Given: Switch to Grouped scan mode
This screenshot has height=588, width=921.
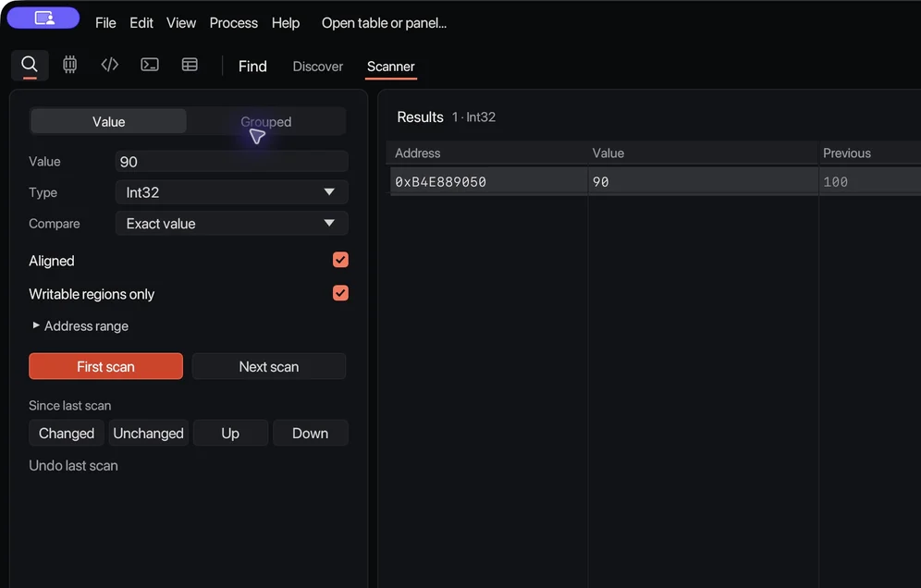Looking at the screenshot, I should (x=266, y=122).
